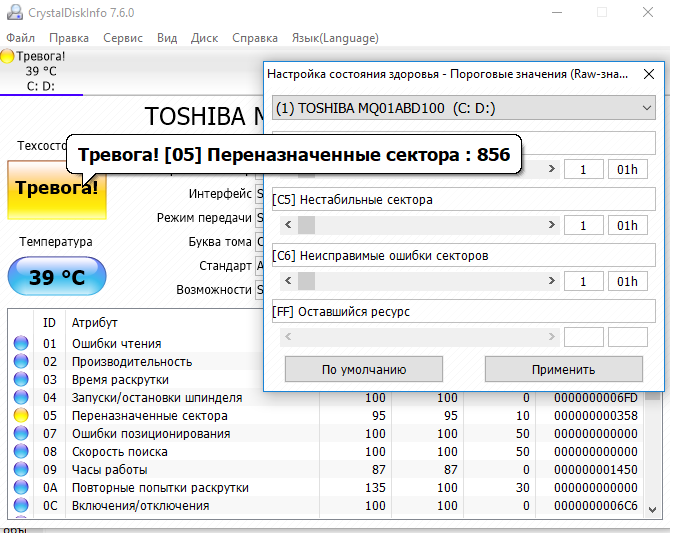Click status icon for 08 Скорость поиска

[21, 451]
